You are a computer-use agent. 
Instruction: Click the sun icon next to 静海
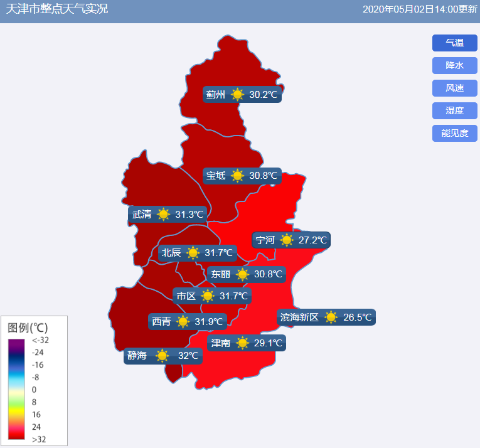pos(163,356)
